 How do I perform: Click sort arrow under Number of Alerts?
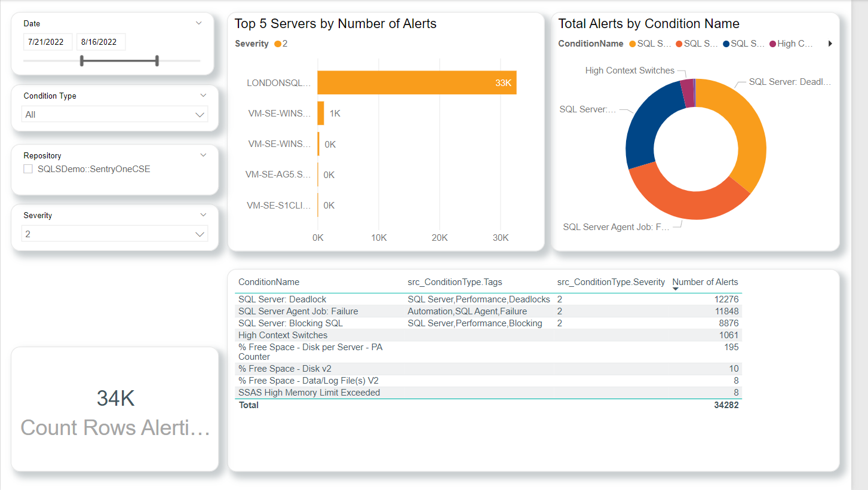click(x=676, y=289)
